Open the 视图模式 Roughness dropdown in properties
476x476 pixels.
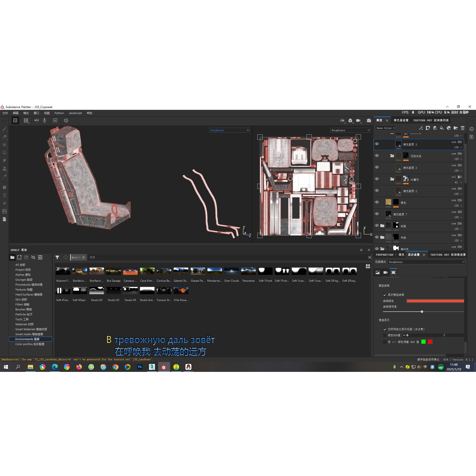click(426, 262)
